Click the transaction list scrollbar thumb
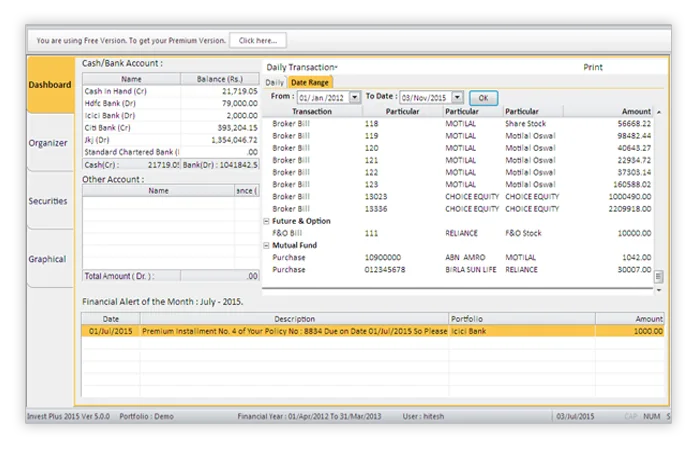687x453 pixels. (659, 276)
